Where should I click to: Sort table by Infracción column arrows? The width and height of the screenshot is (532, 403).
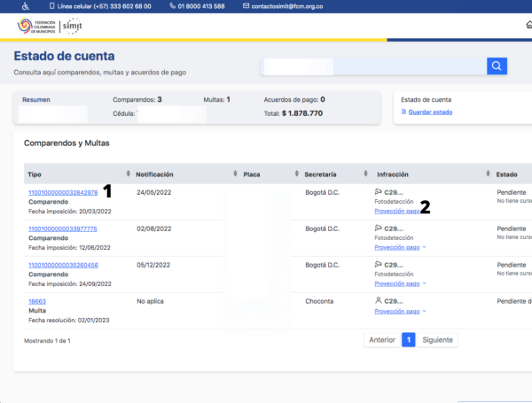click(488, 174)
